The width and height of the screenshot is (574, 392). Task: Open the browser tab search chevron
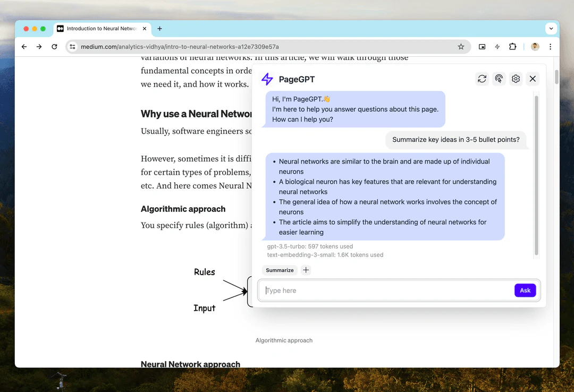click(x=551, y=29)
